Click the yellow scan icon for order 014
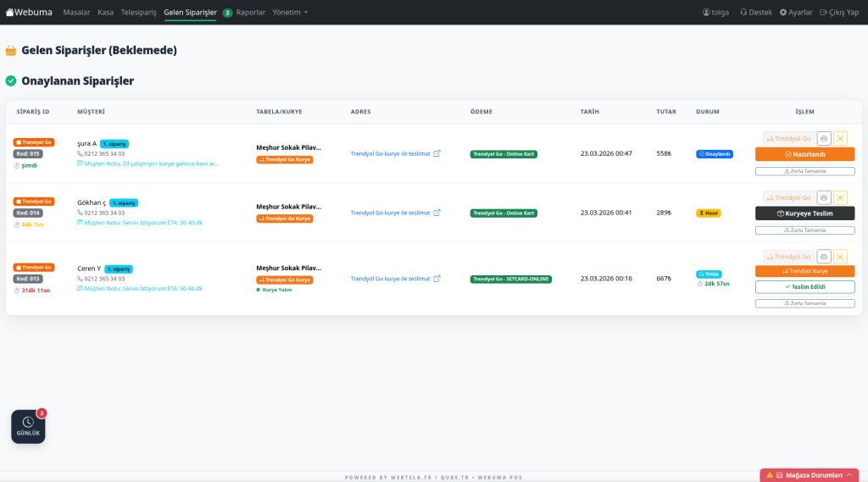The image size is (868, 482). point(840,197)
